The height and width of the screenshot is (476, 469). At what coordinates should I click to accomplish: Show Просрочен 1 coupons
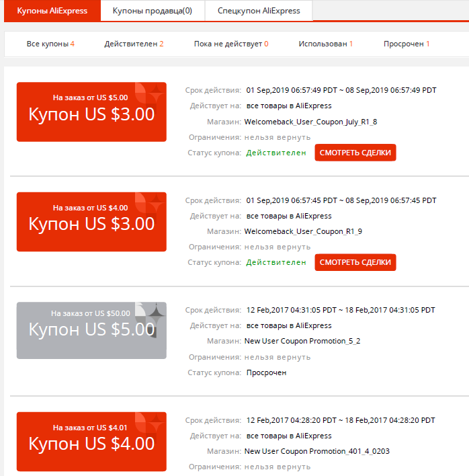tap(407, 44)
